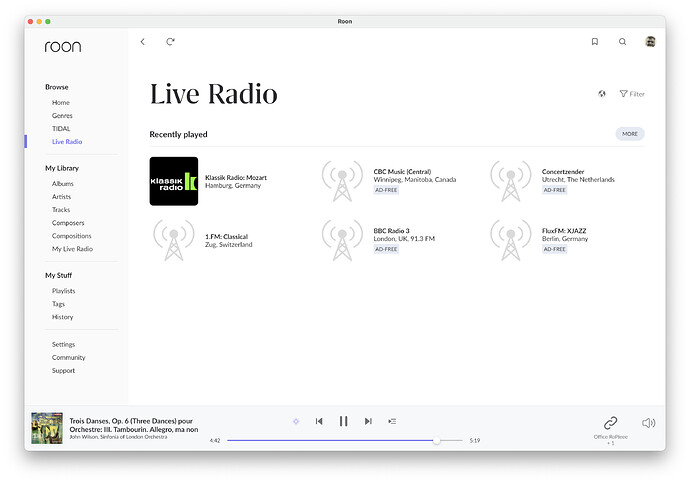Select Live Radio in the sidebar
690x483 pixels.
tap(67, 142)
